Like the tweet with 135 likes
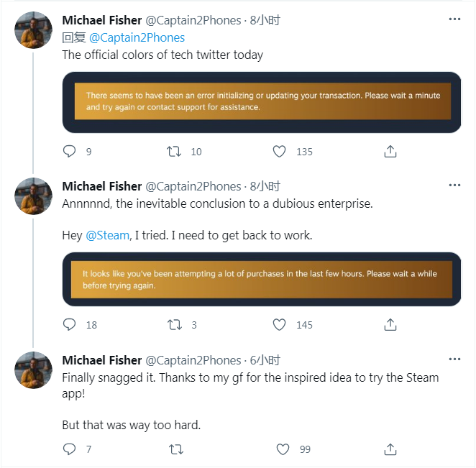Viewport: 476px width, 468px height. click(280, 152)
